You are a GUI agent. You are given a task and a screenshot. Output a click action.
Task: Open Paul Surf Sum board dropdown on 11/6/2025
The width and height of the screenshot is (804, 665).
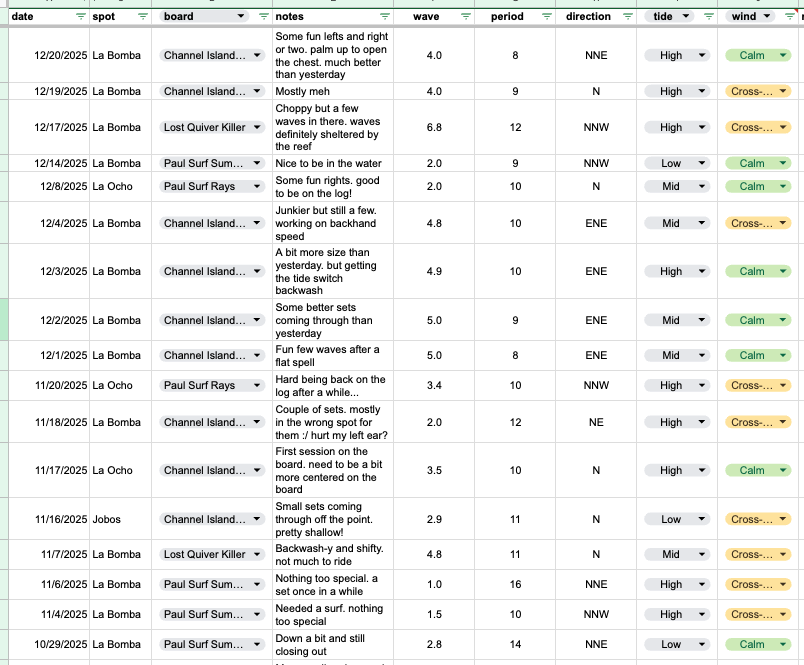(x=257, y=584)
